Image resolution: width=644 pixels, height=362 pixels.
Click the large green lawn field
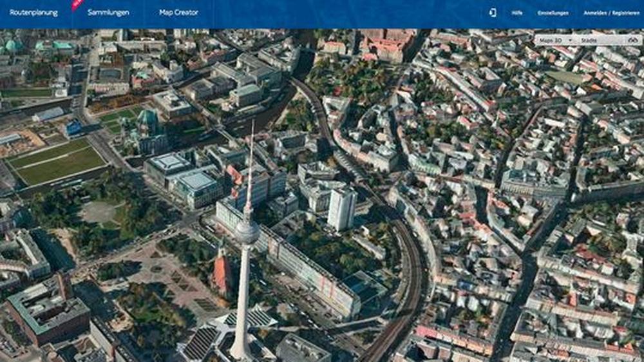pos(57,161)
